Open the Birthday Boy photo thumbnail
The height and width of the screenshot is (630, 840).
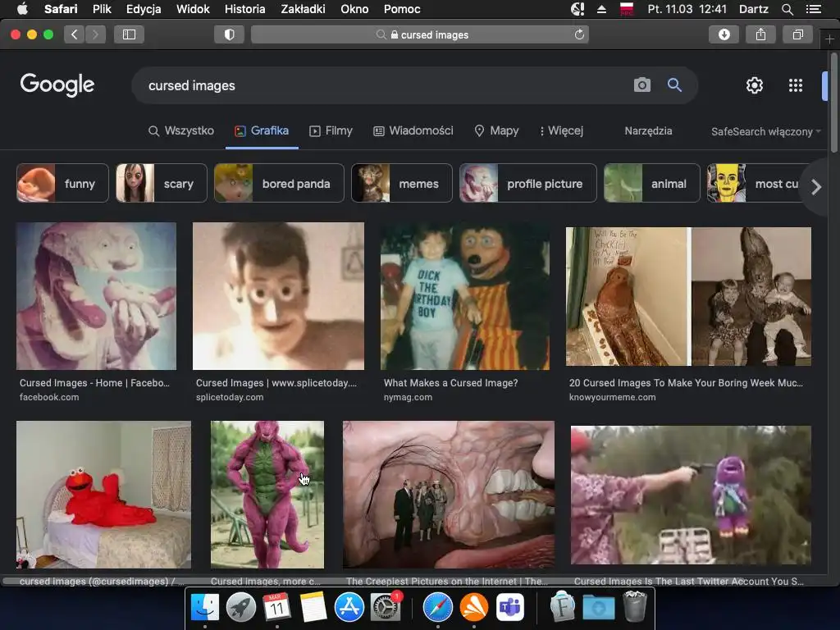pyautogui.click(x=465, y=296)
